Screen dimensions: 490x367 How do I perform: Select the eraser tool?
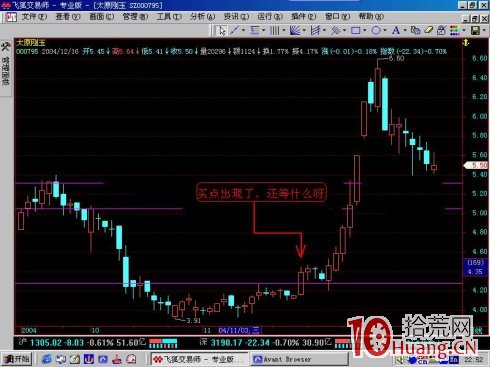[x=428, y=30]
